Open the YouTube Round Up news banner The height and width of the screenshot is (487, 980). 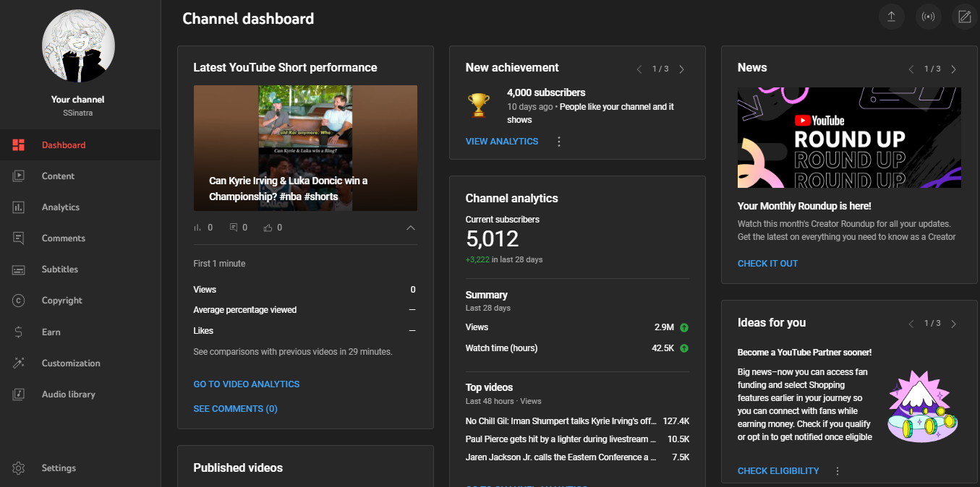849,137
